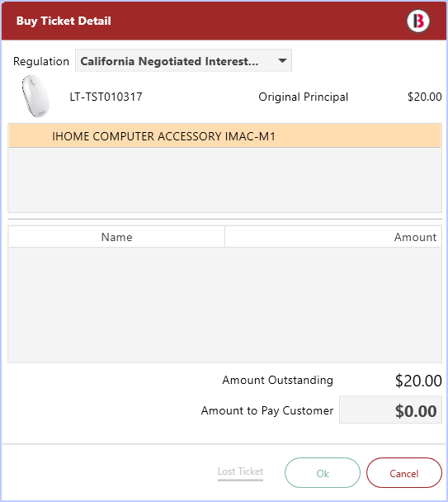Select California Negotiated Interest regulation box

tap(183, 60)
